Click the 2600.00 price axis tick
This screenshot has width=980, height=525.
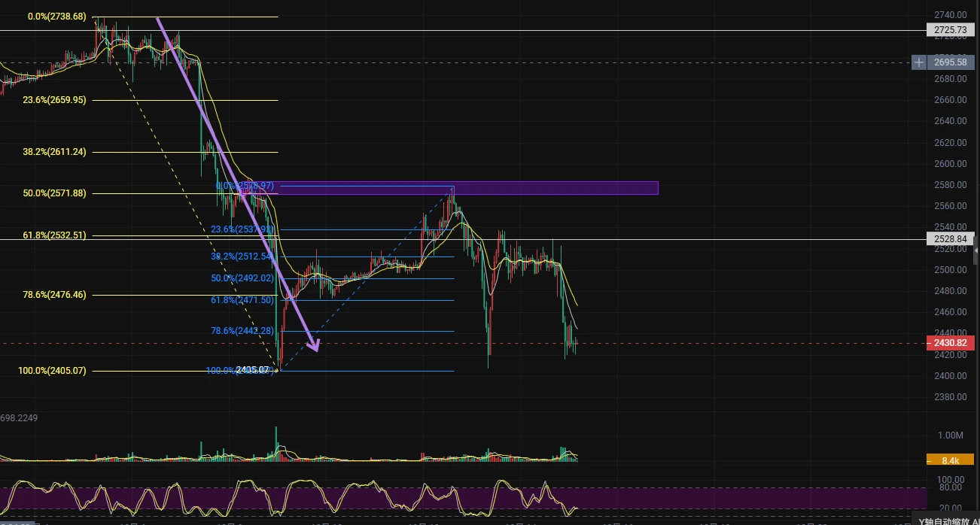point(951,164)
